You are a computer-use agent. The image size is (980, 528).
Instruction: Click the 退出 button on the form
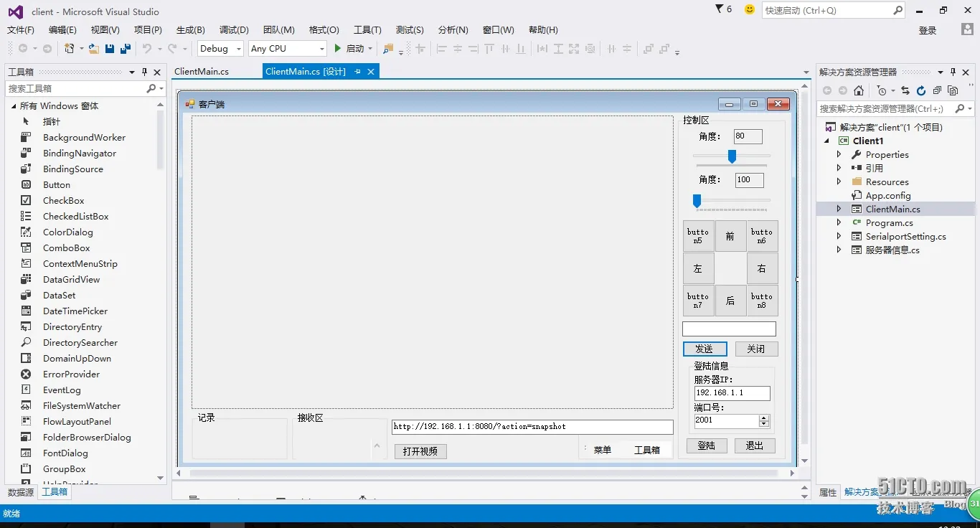755,445
